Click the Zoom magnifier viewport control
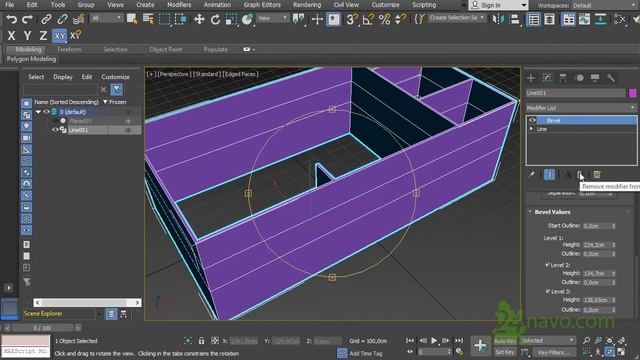Image resolution: width=640 pixels, height=360 pixels. 587,340
